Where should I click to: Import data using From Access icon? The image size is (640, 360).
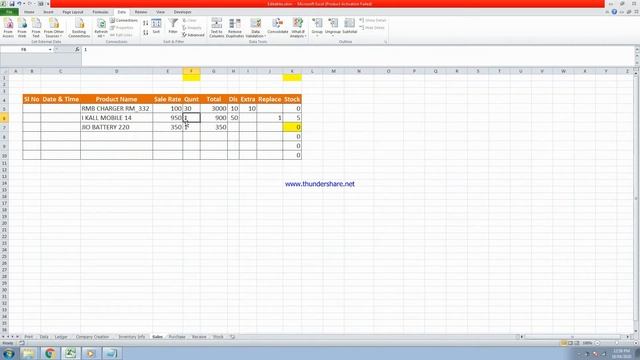(x=8, y=28)
